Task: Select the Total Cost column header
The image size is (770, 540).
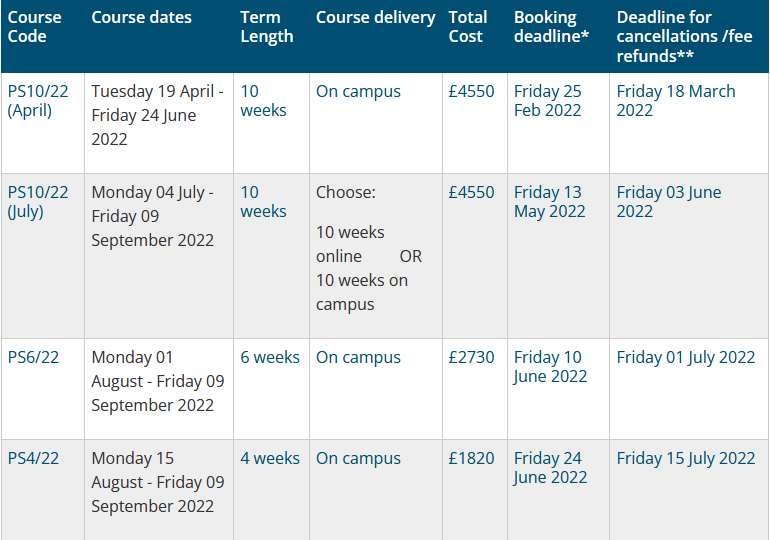Action: [x=468, y=27]
